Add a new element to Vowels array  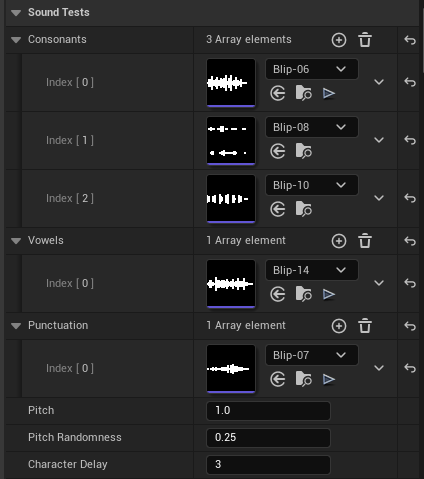[339, 241]
